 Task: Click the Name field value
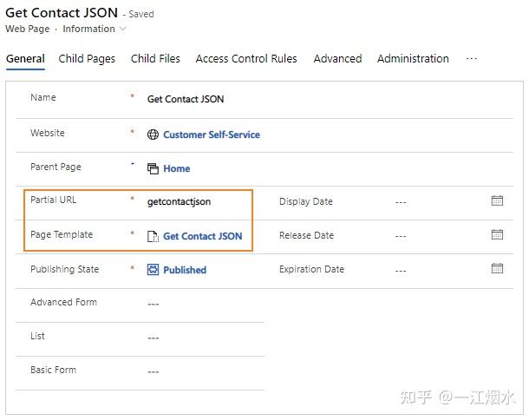pos(186,99)
